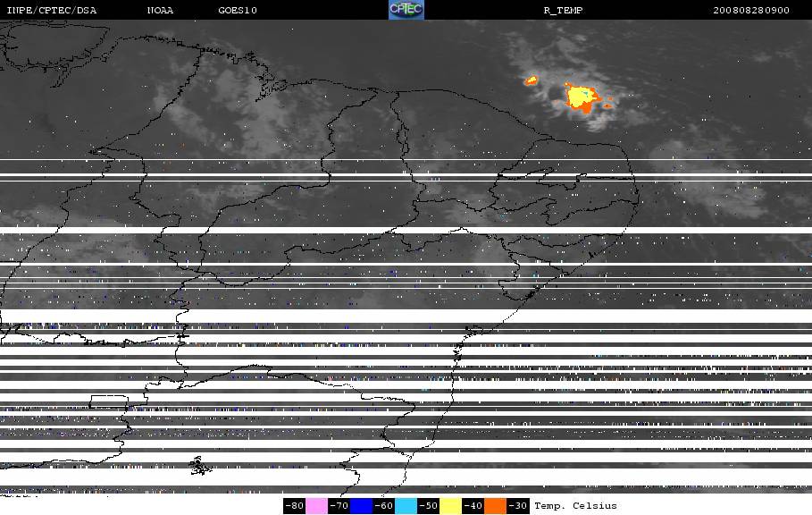Pick the yellow swatch below -50

[x=450, y=506]
